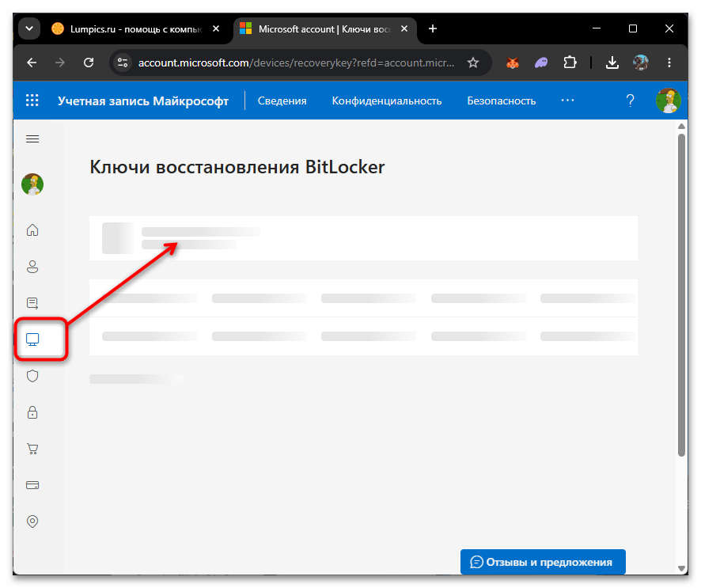View site information icon in address bar
Viewport: 701px width, 588px height.
[x=122, y=63]
